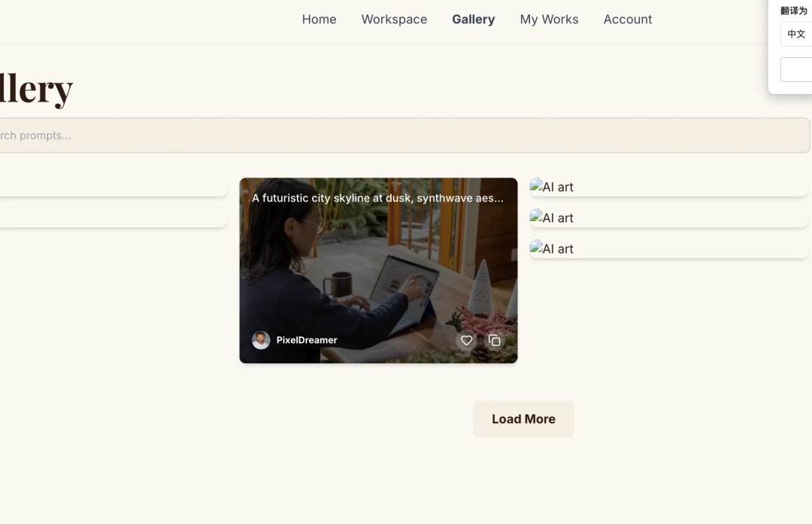Click the PixelDreamer username link
Screen dimensions: 812x525
click(x=307, y=340)
